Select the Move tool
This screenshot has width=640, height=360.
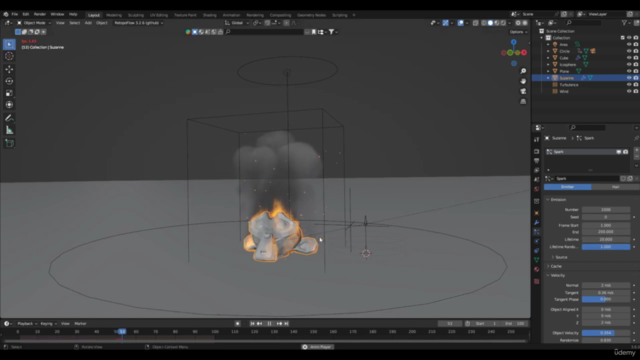(x=9, y=69)
